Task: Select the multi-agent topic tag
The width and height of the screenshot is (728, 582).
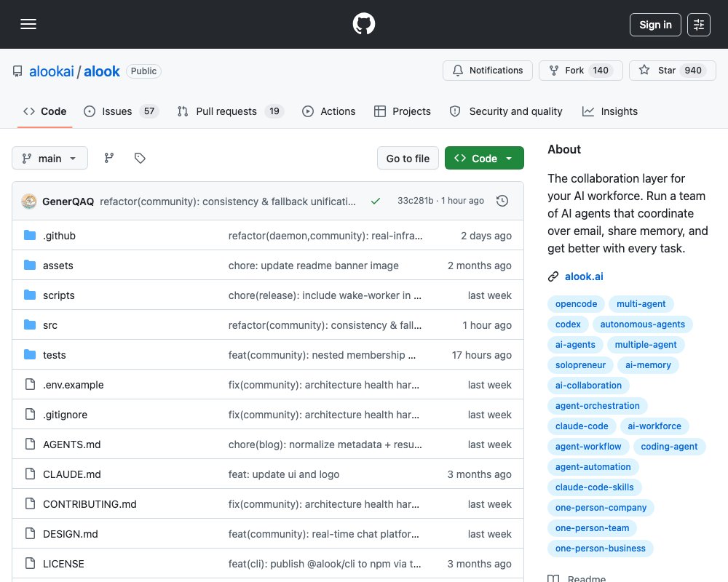Action: [x=641, y=304]
